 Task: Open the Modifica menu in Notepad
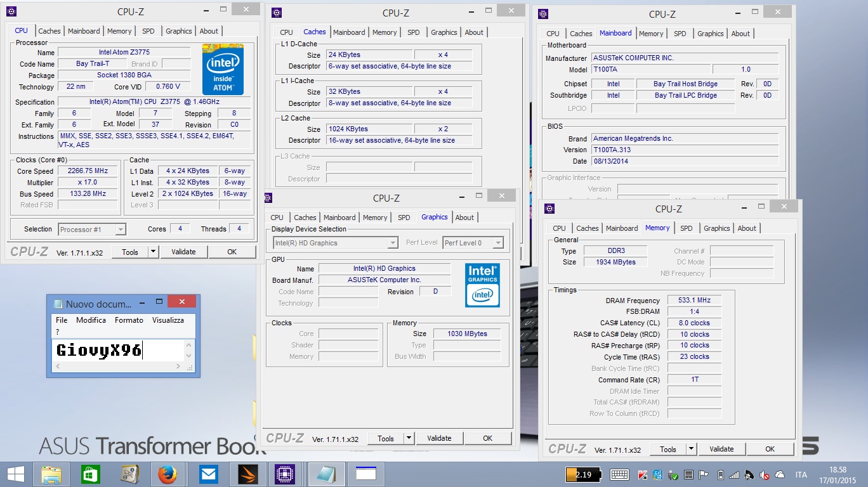91,320
